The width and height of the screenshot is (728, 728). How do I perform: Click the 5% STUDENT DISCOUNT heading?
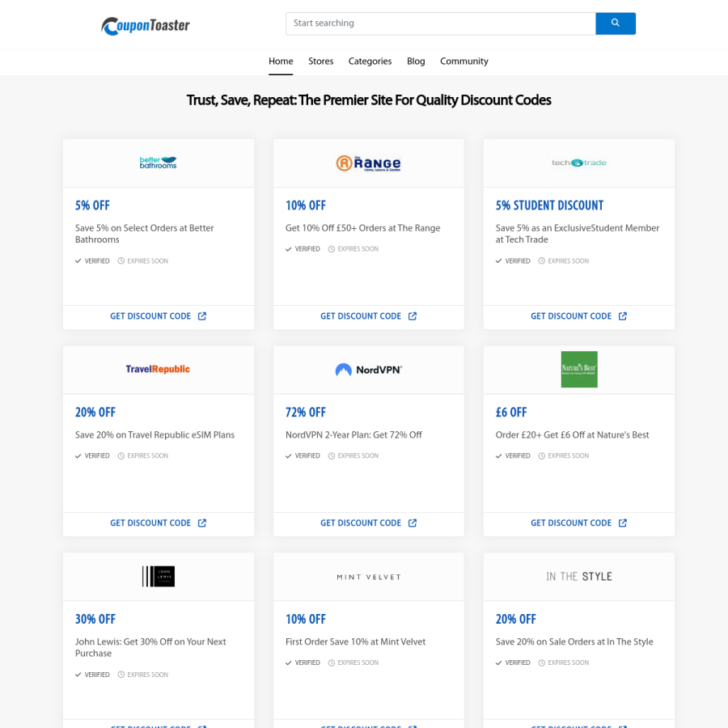(x=549, y=205)
